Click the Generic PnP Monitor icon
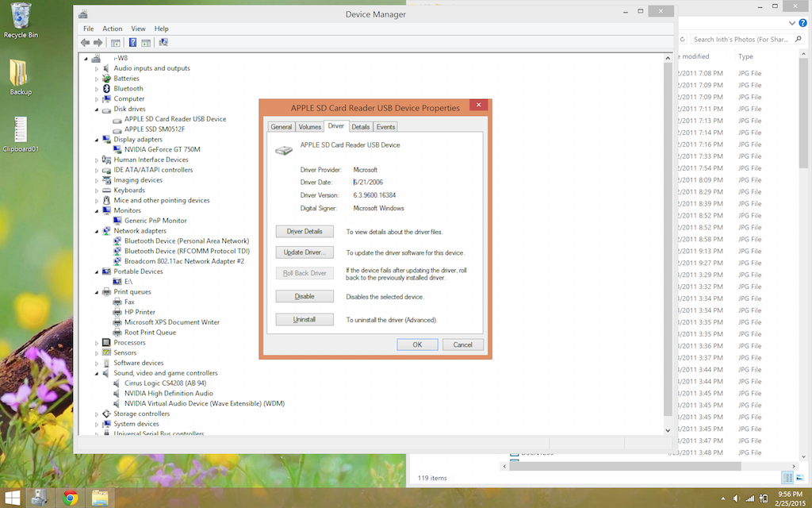 point(117,221)
